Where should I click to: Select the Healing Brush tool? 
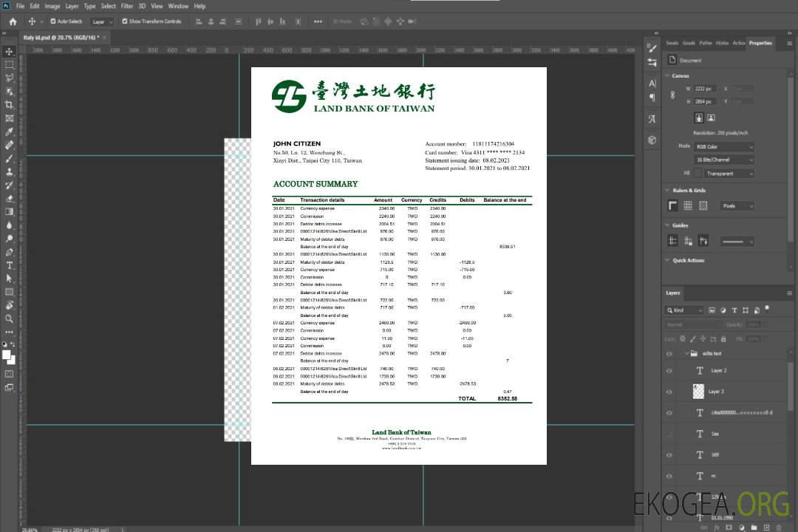tap(9, 145)
